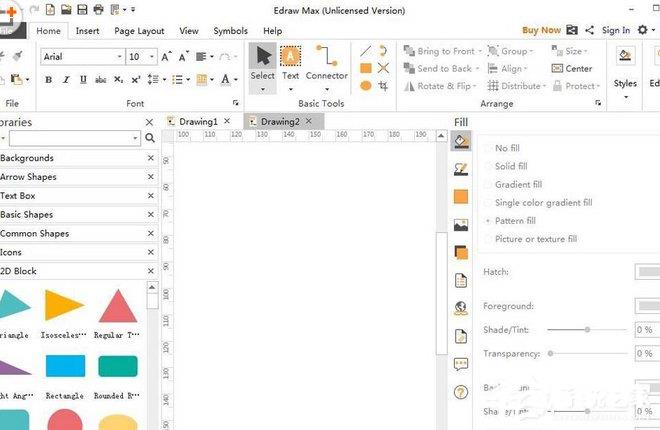Screen dimensions: 660x430
Task: Expand Send to Back options
Action: pos(477,69)
